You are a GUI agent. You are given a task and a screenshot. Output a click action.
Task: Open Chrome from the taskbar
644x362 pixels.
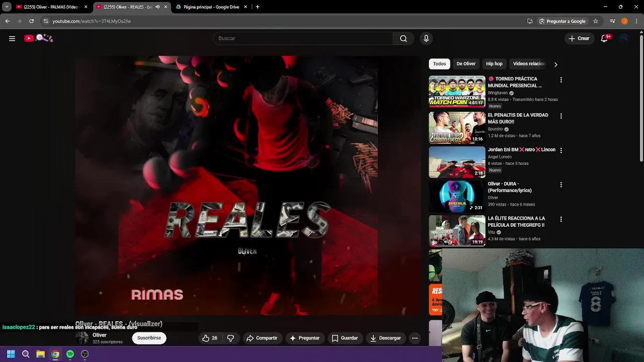click(x=55, y=354)
